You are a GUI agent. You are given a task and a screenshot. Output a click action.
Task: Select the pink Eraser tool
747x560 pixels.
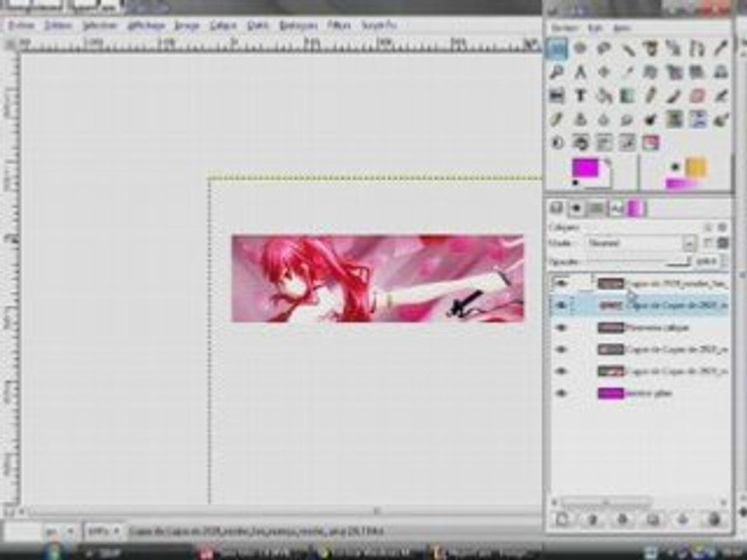697,96
